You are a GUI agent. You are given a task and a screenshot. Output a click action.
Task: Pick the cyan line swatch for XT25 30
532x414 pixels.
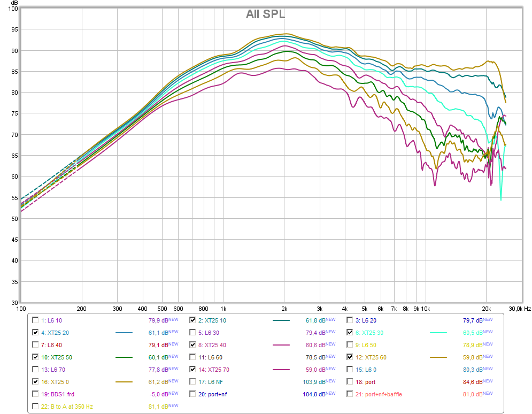click(438, 333)
